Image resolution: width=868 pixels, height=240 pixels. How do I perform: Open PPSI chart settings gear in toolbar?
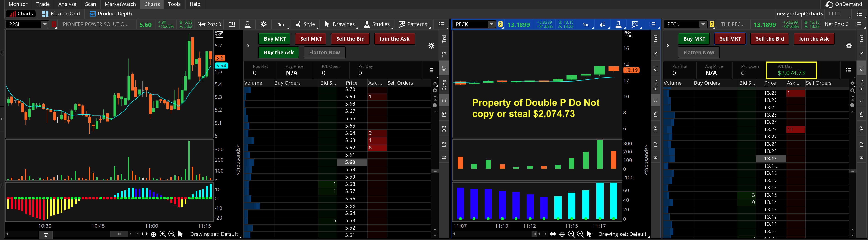pos(263,24)
